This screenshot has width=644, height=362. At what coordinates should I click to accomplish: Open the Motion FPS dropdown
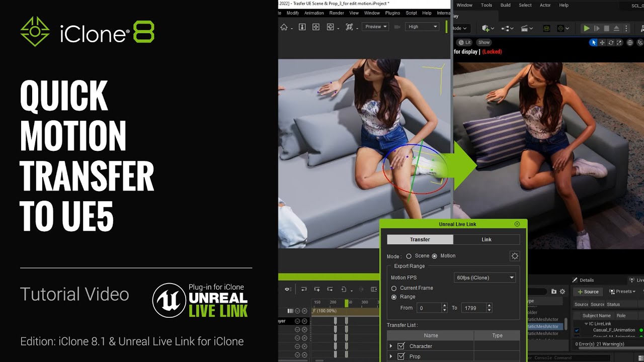485,278
